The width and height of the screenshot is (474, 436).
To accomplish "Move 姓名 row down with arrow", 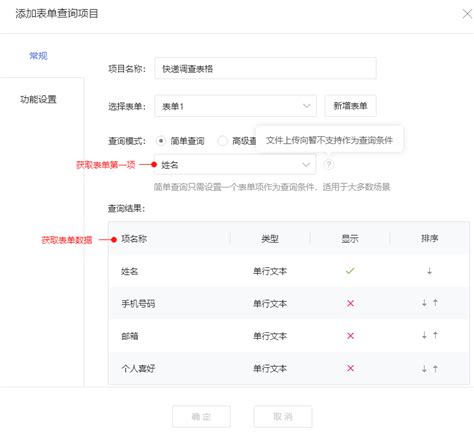I will pyautogui.click(x=429, y=271).
